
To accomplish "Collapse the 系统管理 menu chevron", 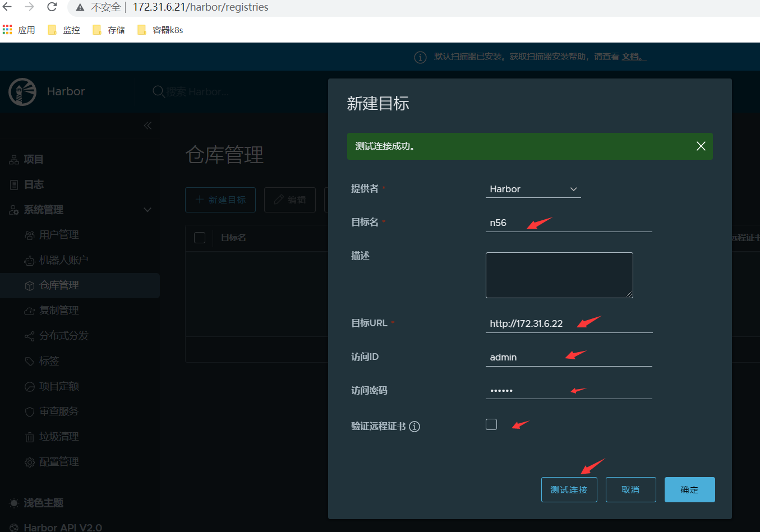I will (148, 210).
